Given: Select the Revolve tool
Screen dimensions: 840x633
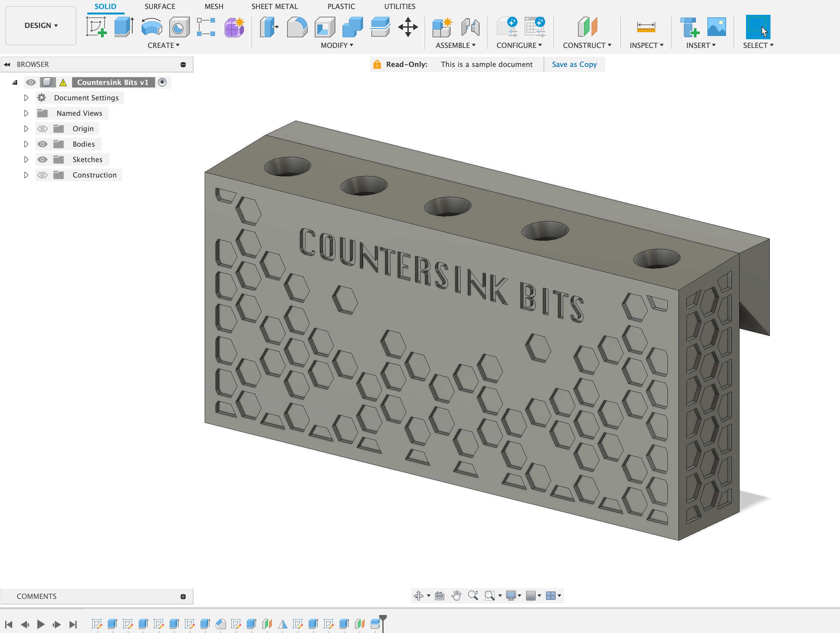Looking at the screenshot, I should [152, 27].
